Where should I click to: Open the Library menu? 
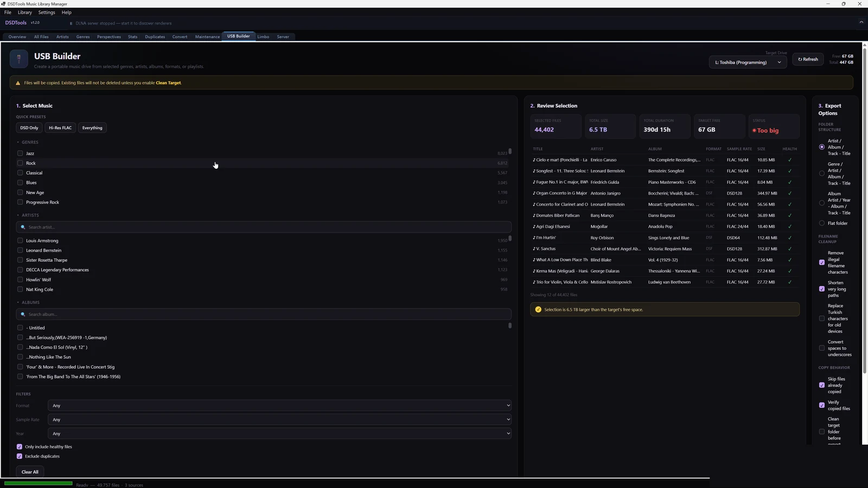[x=25, y=12]
